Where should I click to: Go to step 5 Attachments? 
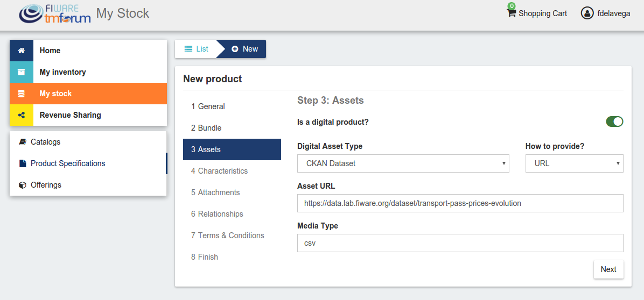coord(232,192)
